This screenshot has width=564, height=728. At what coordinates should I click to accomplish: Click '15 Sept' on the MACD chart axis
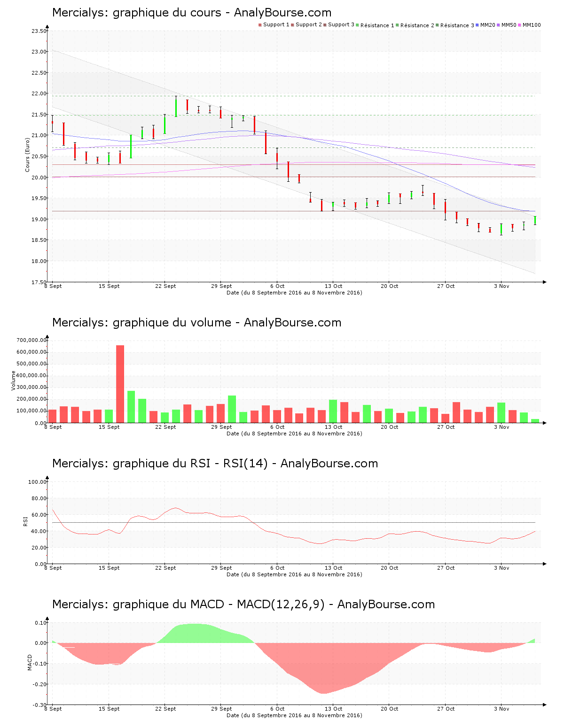[x=109, y=709]
